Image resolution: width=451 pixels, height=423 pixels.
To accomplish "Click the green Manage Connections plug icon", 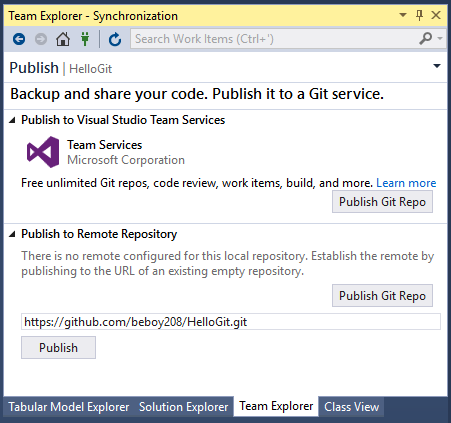I will click(x=85, y=39).
